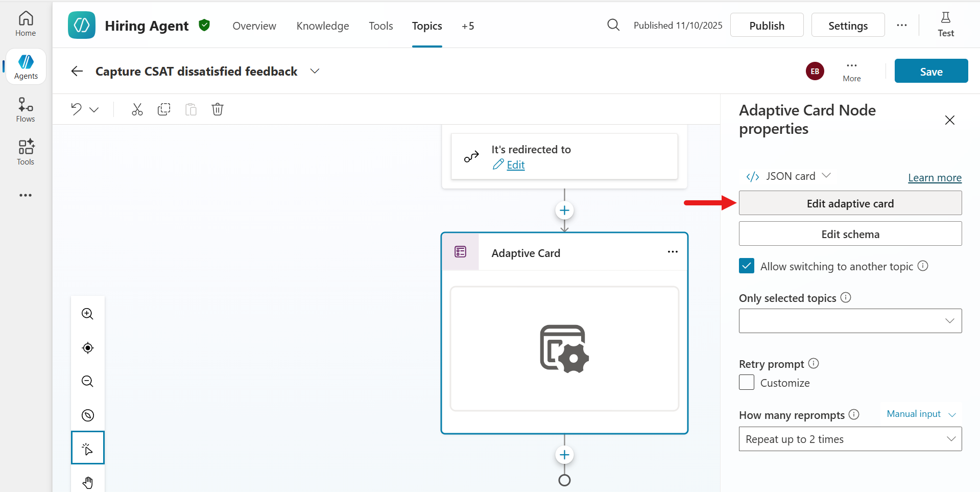The width and height of the screenshot is (980, 492).
Task: Select the hand pan tool
Action: 88,482
